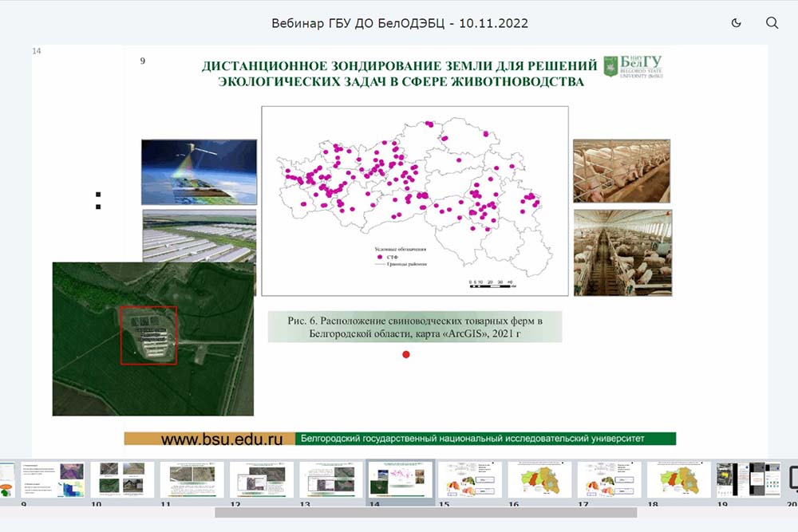Show slide 13 thumbnail
Viewport: 798px width, 532px height.
pos(331,480)
